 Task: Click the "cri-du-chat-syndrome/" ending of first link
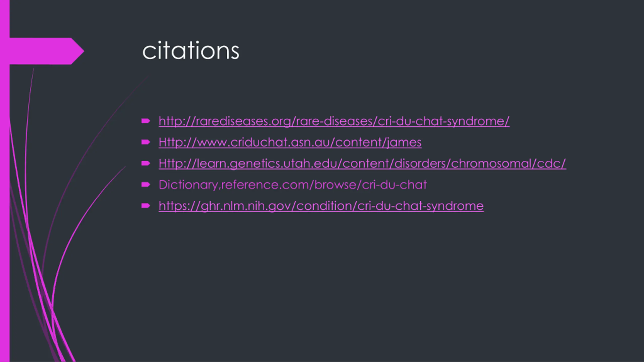(x=444, y=121)
